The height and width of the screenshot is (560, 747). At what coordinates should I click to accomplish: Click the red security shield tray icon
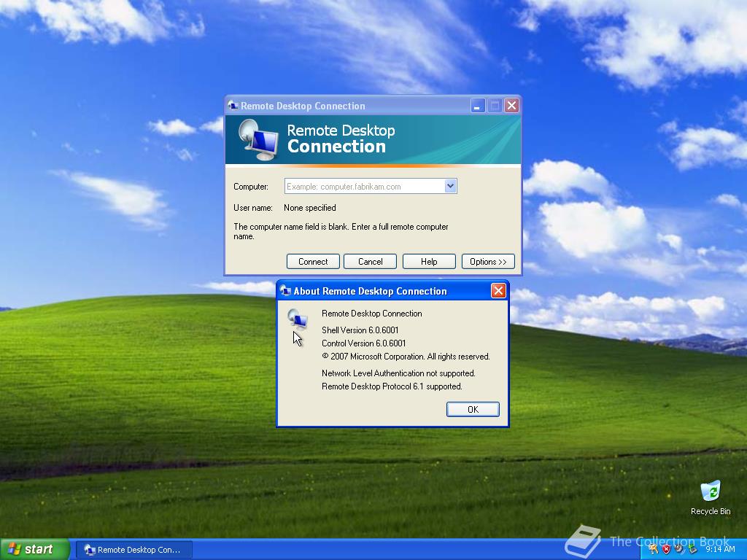[667, 549]
